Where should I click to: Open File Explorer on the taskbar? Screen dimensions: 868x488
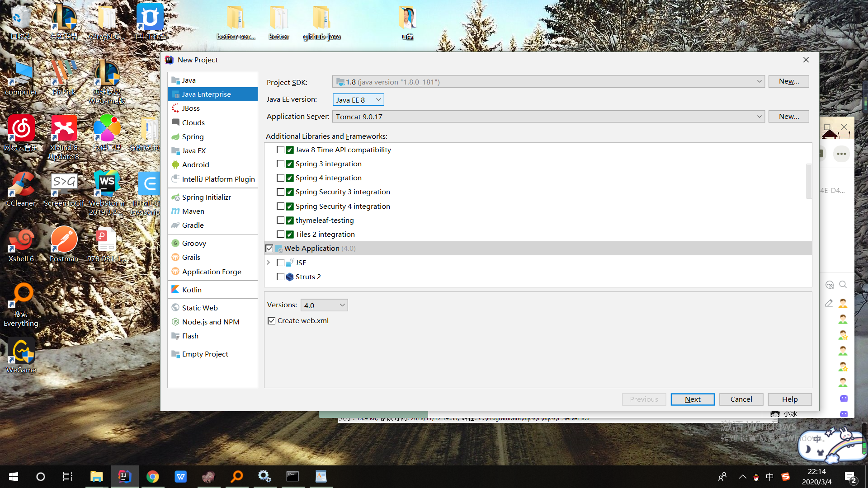(x=96, y=476)
